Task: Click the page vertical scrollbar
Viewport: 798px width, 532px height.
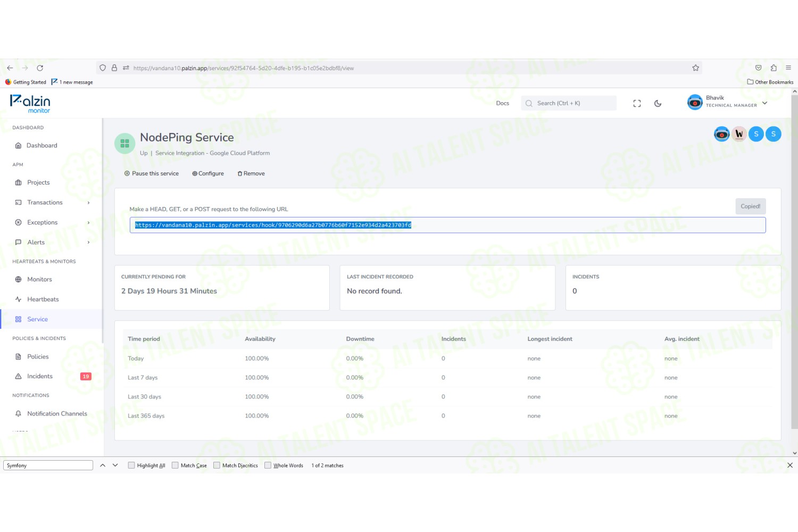Action: pos(794,262)
